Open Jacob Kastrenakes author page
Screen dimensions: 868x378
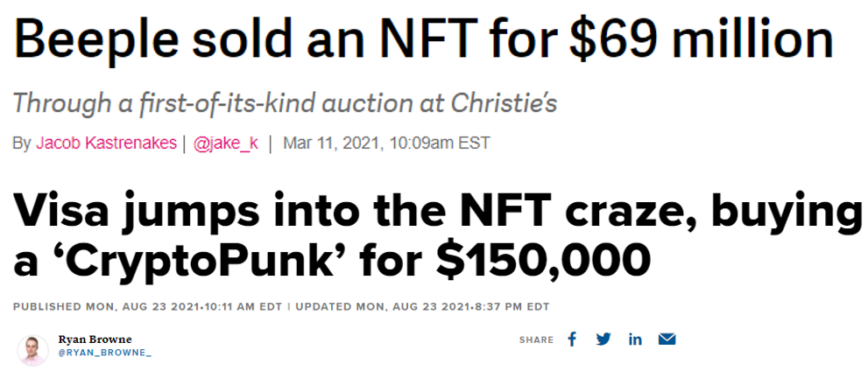point(106,143)
